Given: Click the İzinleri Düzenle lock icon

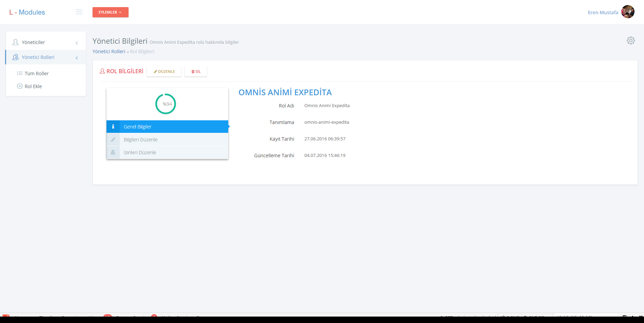Looking at the screenshot, I should click(x=113, y=153).
